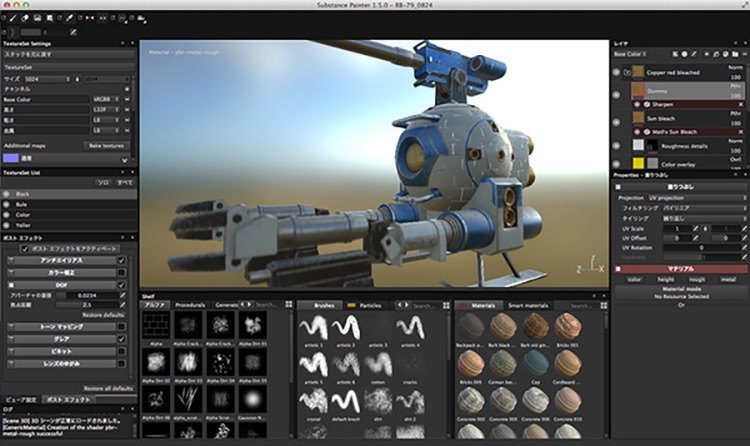Click the scroll arrows beside the Generators tab

(245, 304)
